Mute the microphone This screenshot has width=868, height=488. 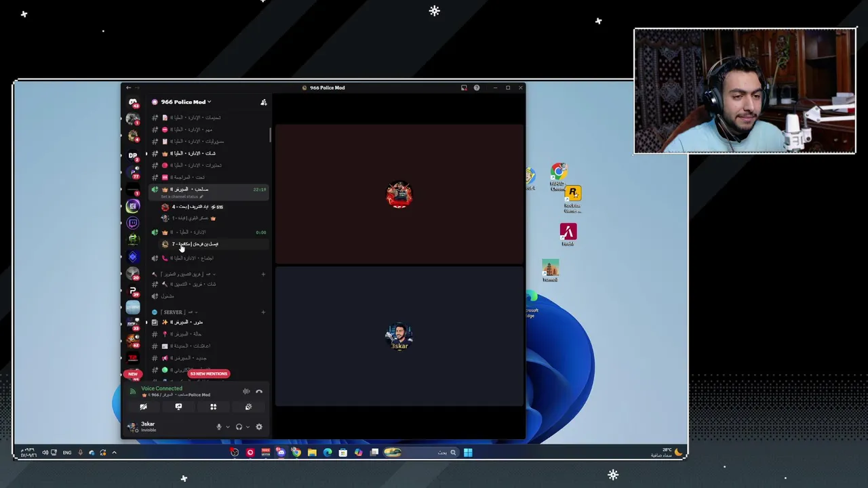tap(218, 427)
